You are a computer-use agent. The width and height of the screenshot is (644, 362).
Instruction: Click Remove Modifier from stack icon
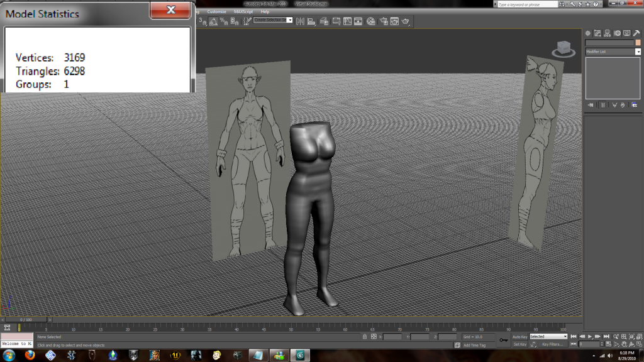[x=623, y=105]
